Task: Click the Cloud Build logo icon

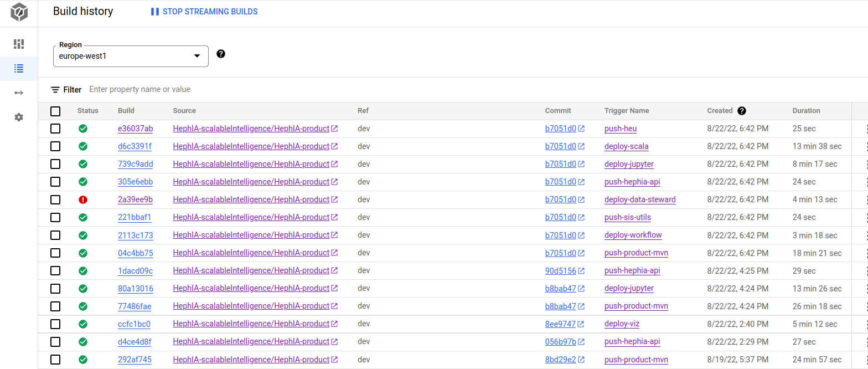Action: 19,12
